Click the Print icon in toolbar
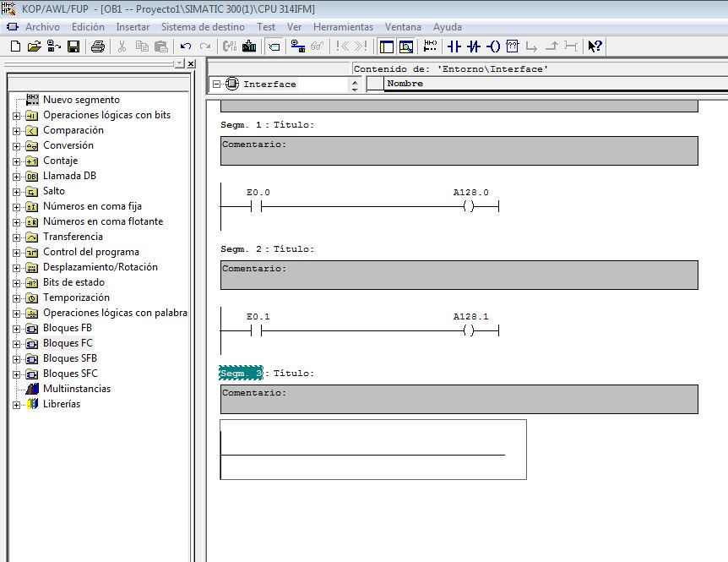The height and width of the screenshot is (562, 728). point(97,46)
